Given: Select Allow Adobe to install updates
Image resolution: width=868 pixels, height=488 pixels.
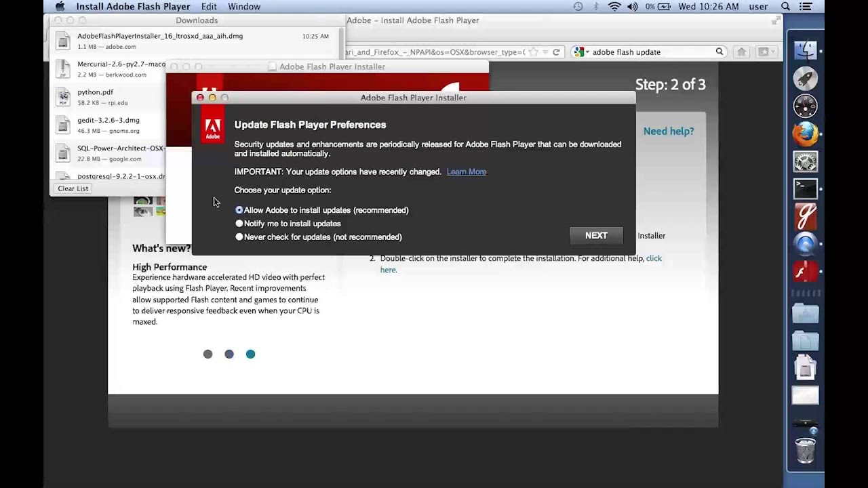Looking at the screenshot, I should point(239,210).
